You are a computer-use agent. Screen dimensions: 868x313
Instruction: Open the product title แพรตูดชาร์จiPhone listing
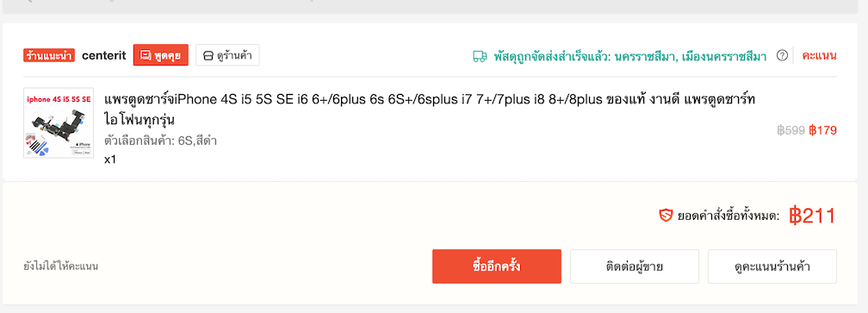click(430, 110)
